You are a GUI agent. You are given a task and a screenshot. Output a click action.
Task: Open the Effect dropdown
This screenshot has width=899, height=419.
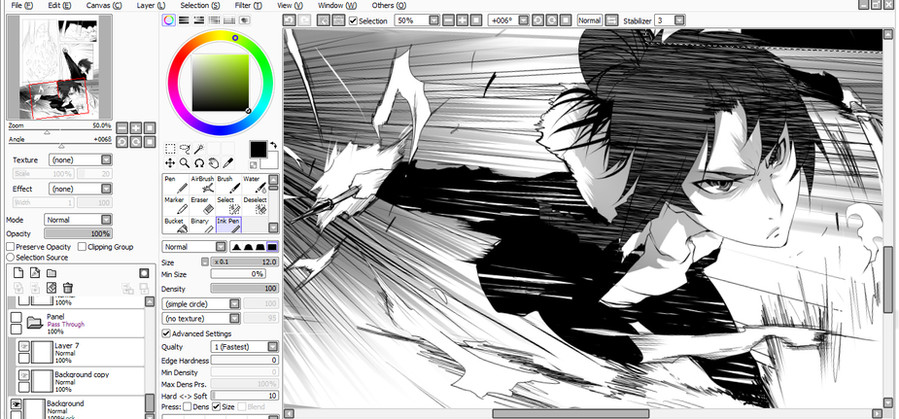click(80, 189)
